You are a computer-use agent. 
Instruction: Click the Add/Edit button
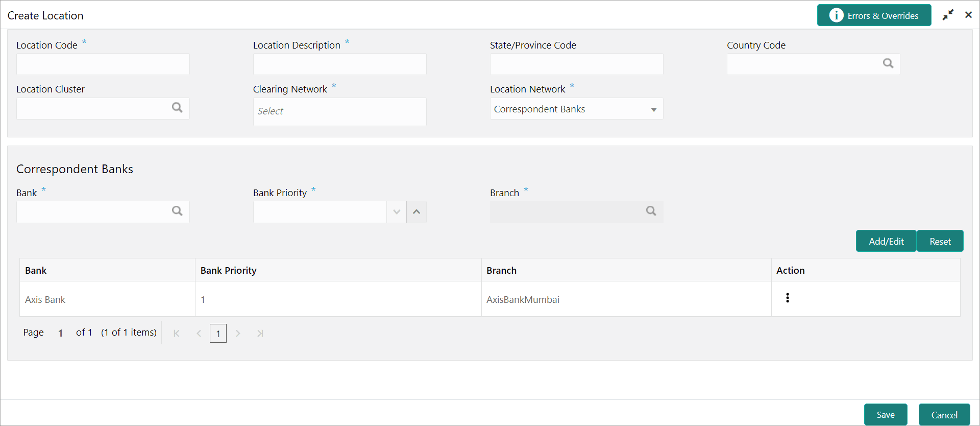point(886,241)
